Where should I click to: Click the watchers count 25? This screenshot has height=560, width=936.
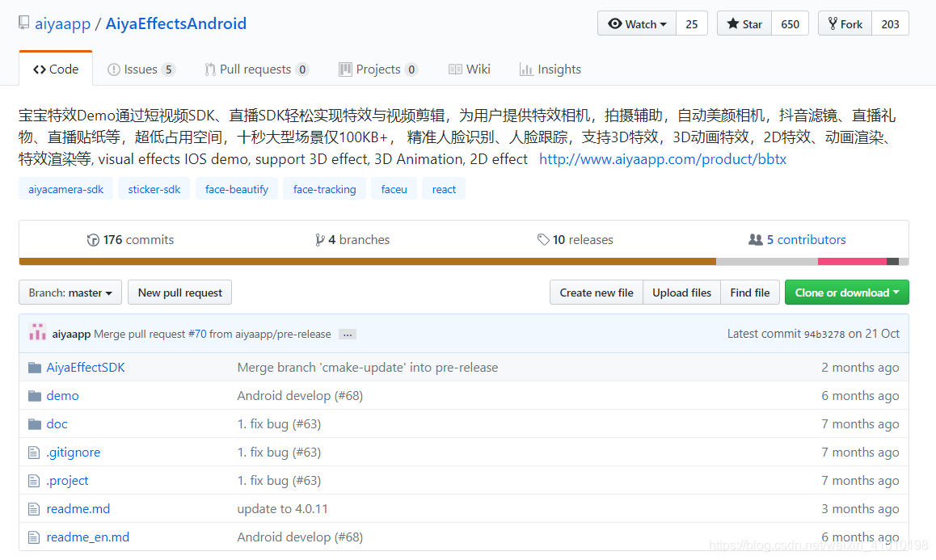click(691, 24)
